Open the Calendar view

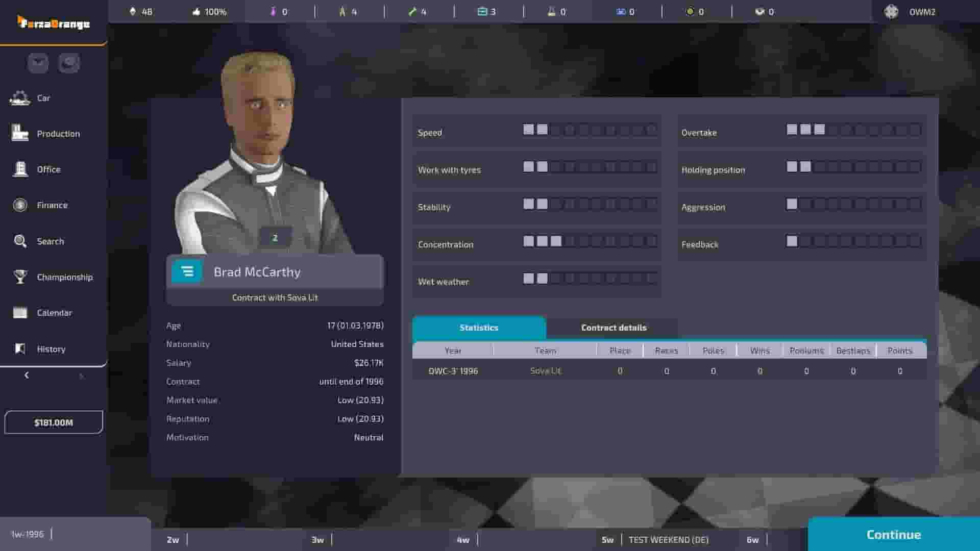coord(54,313)
